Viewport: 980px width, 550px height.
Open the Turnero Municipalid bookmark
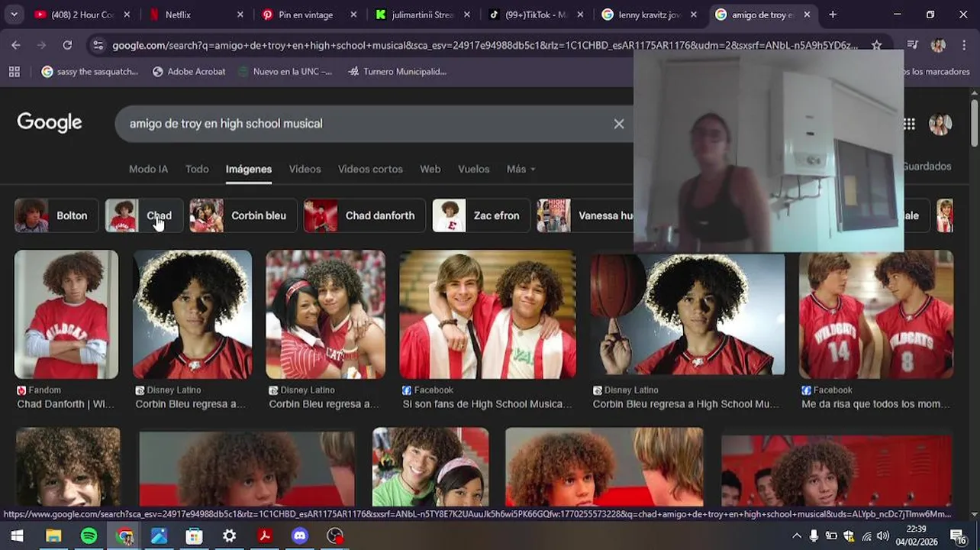tap(397, 71)
